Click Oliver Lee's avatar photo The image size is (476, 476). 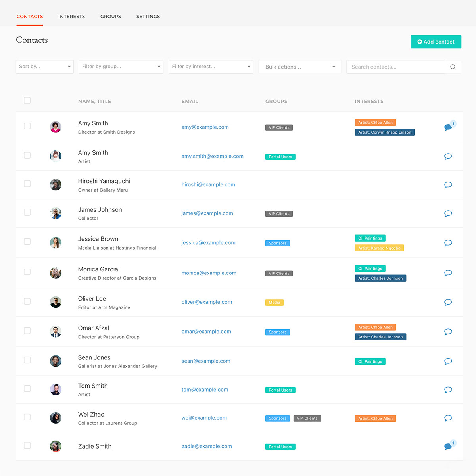[56, 302]
